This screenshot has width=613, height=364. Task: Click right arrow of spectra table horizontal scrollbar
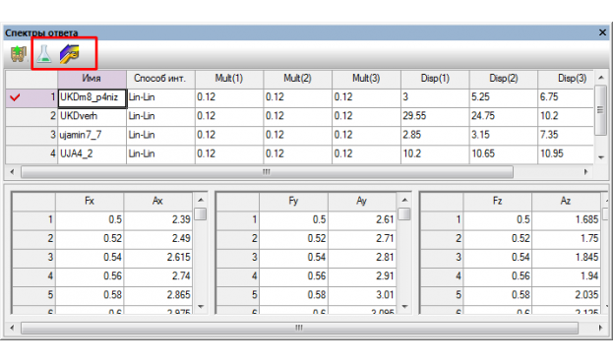tap(585, 171)
